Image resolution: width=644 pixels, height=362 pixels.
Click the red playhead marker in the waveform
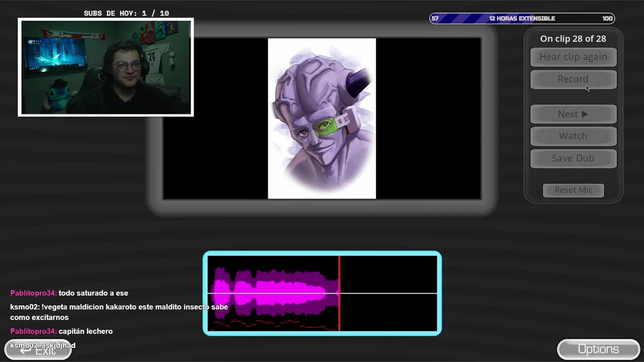[339, 293]
